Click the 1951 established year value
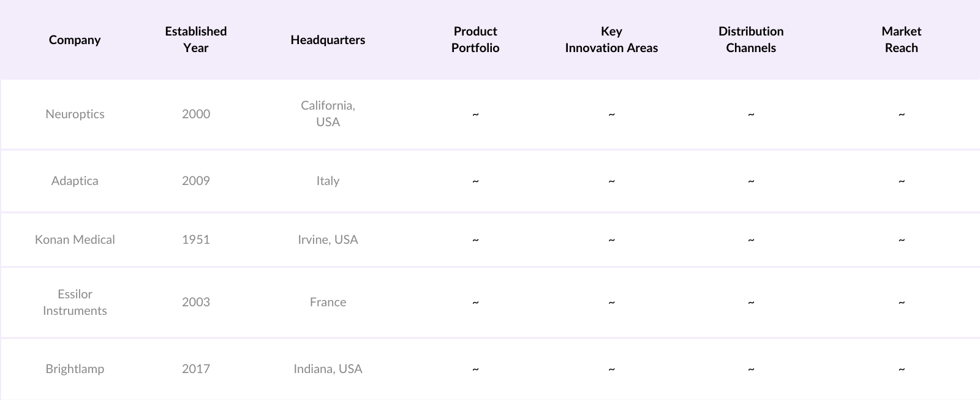 click(196, 240)
